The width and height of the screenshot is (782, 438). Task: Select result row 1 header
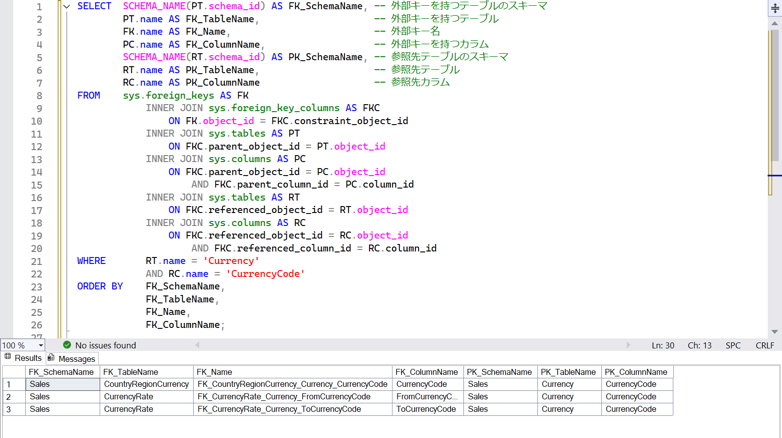point(14,384)
